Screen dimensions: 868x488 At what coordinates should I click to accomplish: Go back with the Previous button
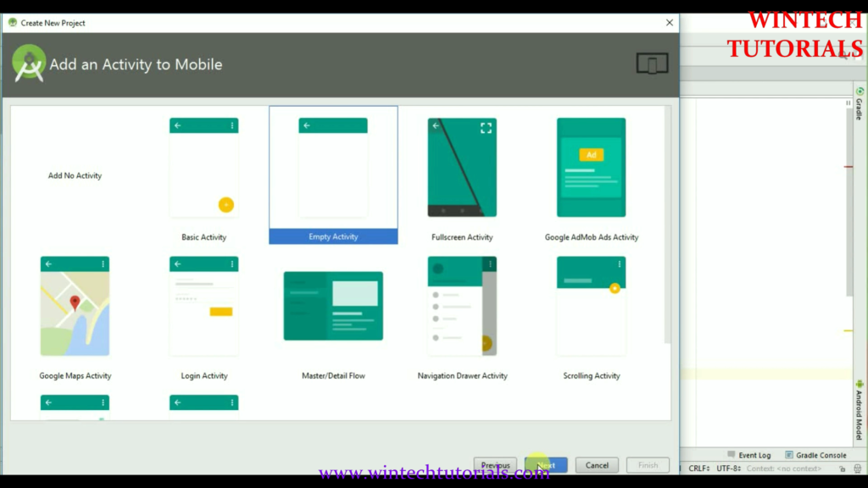[x=495, y=465]
